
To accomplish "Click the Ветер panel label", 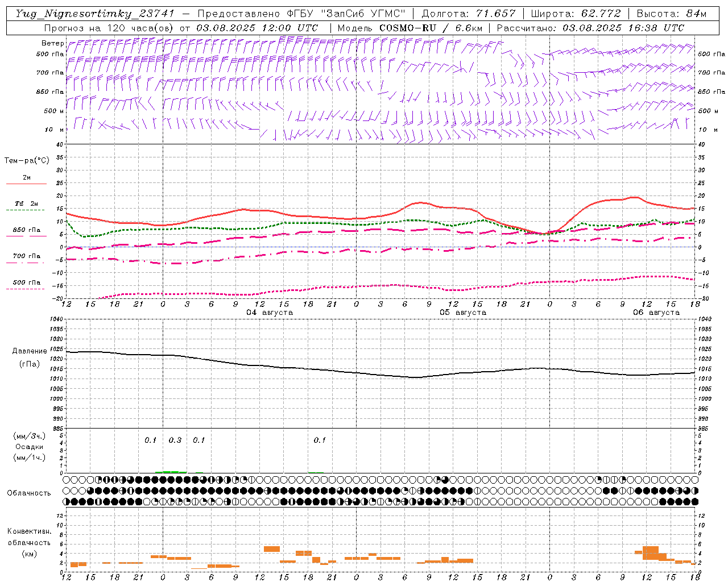I will pyautogui.click(x=52, y=43).
